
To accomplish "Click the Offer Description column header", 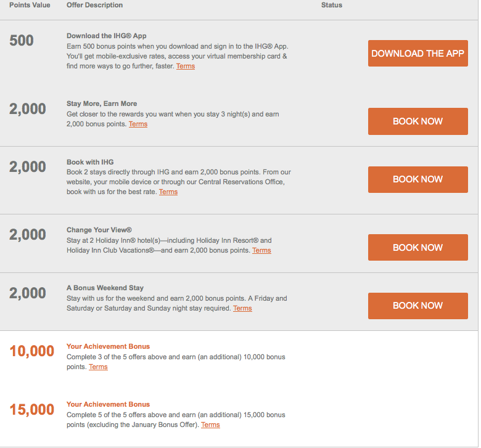I will tap(94, 5).
